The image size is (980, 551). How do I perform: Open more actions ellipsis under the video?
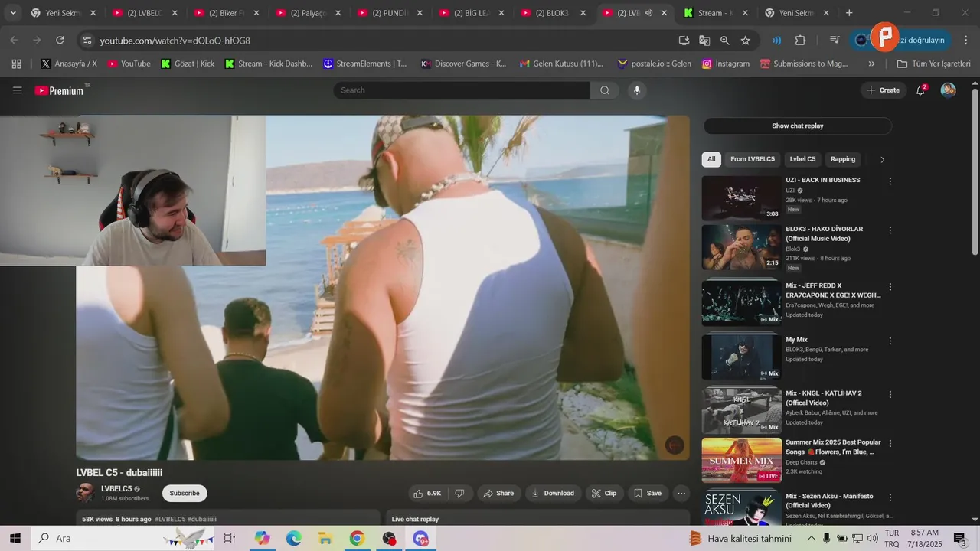pyautogui.click(x=681, y=494)
